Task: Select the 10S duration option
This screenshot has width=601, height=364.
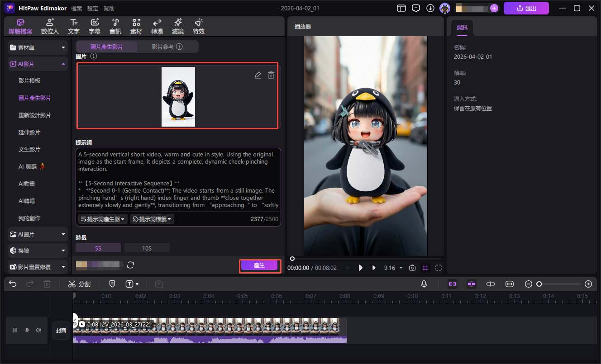Action: tap(147, 248)
